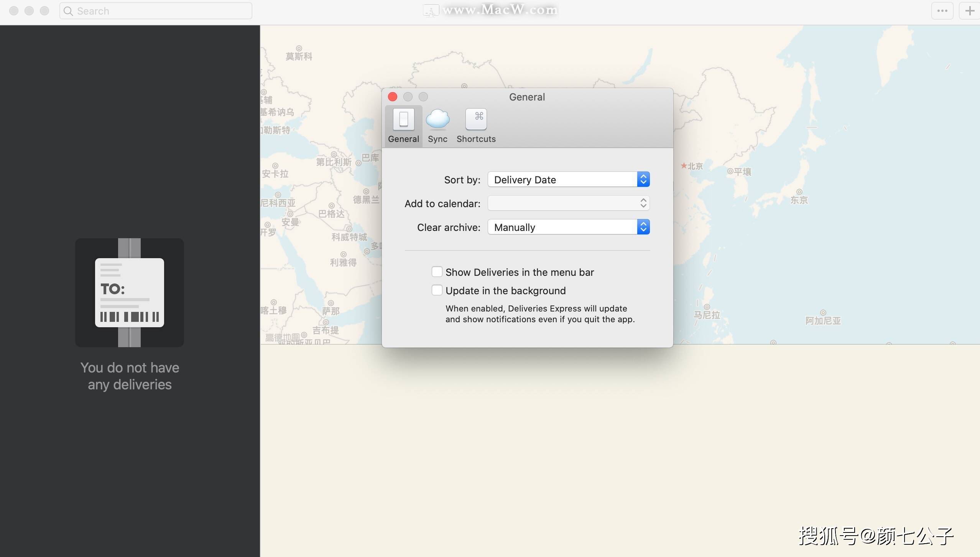Click the package label placeholder icon
The width and height of the screenshot is (980, 557).
[130, 293]
